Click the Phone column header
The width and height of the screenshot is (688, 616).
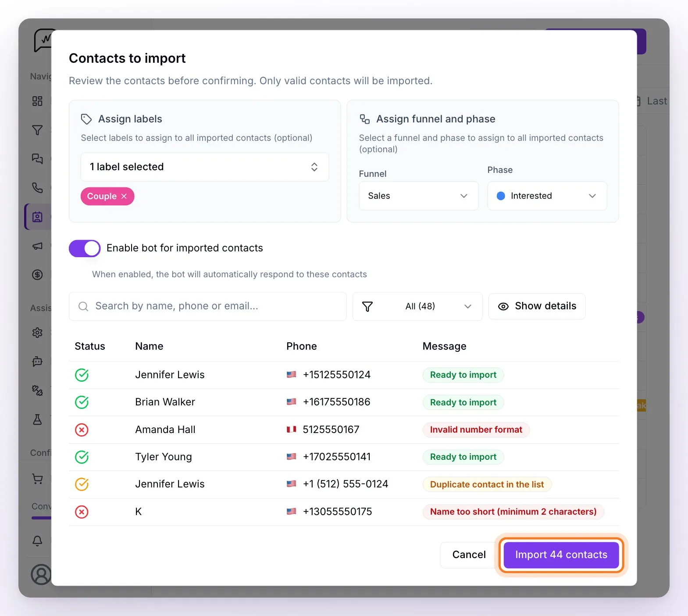tap(301, 346)
